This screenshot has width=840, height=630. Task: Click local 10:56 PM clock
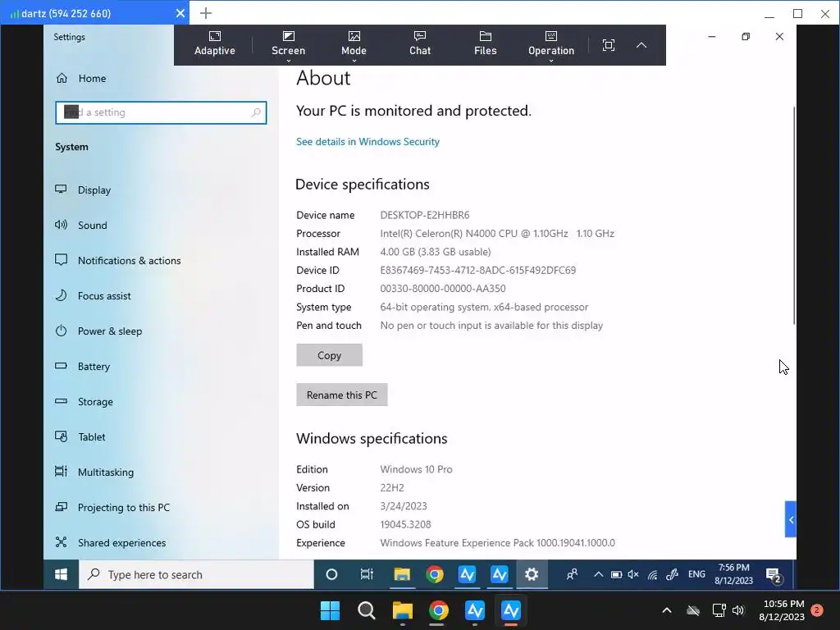point(781,610)
